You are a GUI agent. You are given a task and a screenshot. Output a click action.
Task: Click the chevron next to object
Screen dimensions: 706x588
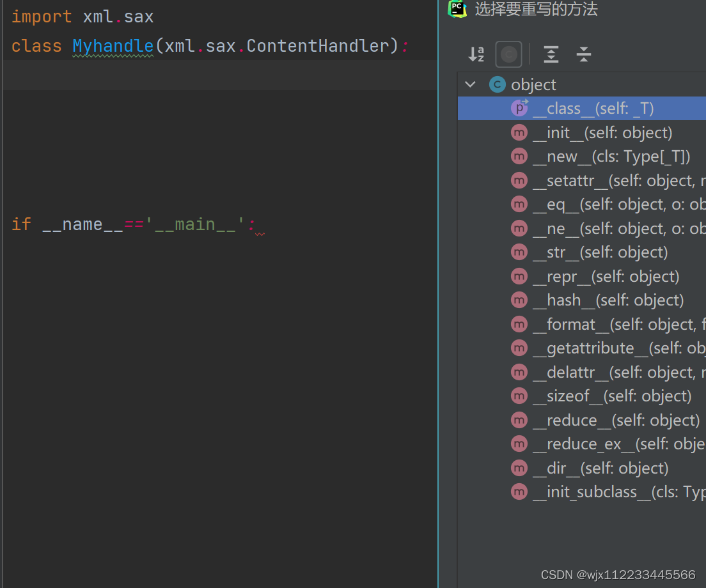point(471,84)
